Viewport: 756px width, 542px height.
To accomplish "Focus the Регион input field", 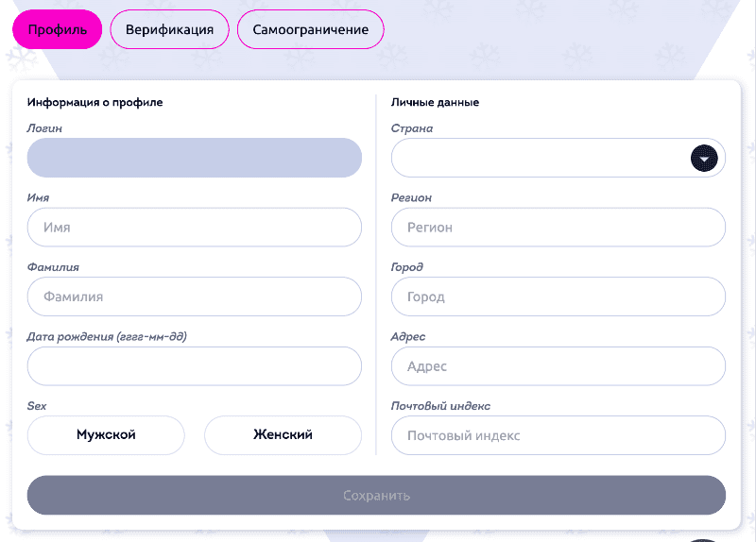I will (x=558, y=228).
